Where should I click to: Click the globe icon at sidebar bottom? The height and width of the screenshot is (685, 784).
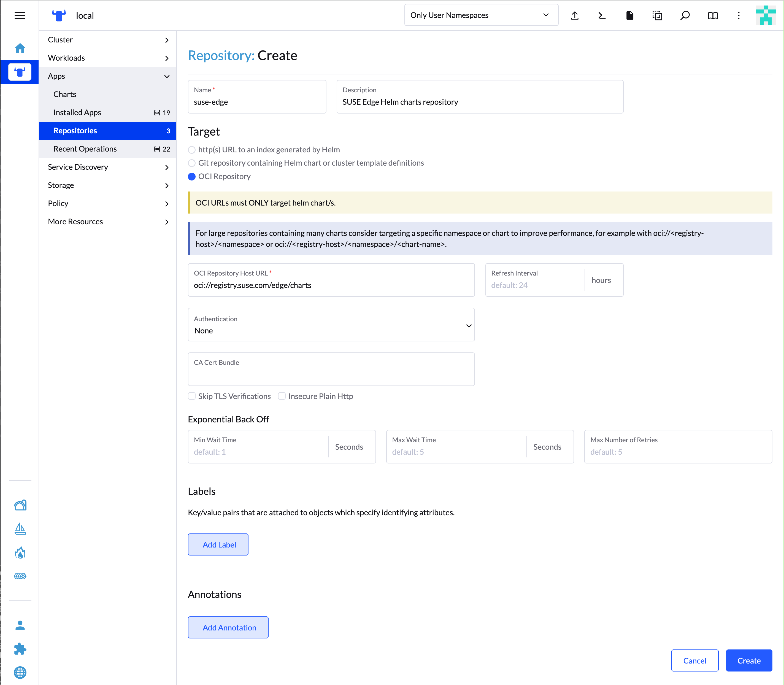[20, 673]
